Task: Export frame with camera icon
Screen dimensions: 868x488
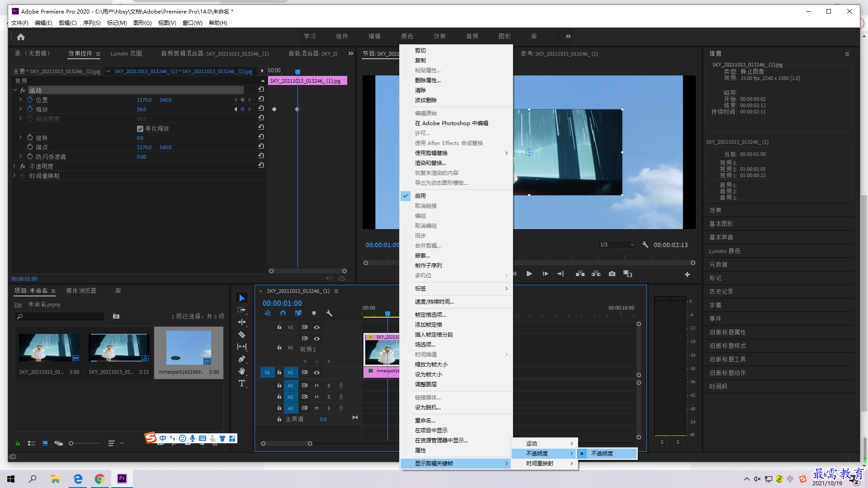Action: point(612,274)
